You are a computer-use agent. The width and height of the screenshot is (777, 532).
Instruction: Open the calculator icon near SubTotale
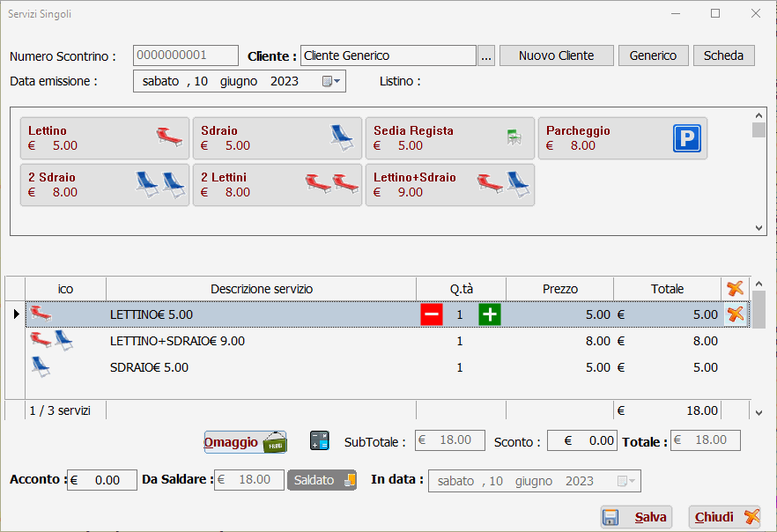tap(320, 440)
